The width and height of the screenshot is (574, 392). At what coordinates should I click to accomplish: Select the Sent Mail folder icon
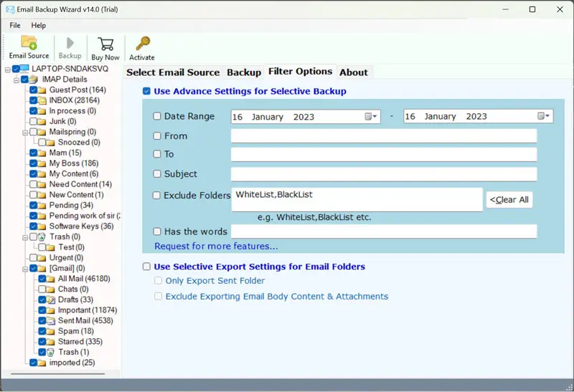(x=51, y=321)
